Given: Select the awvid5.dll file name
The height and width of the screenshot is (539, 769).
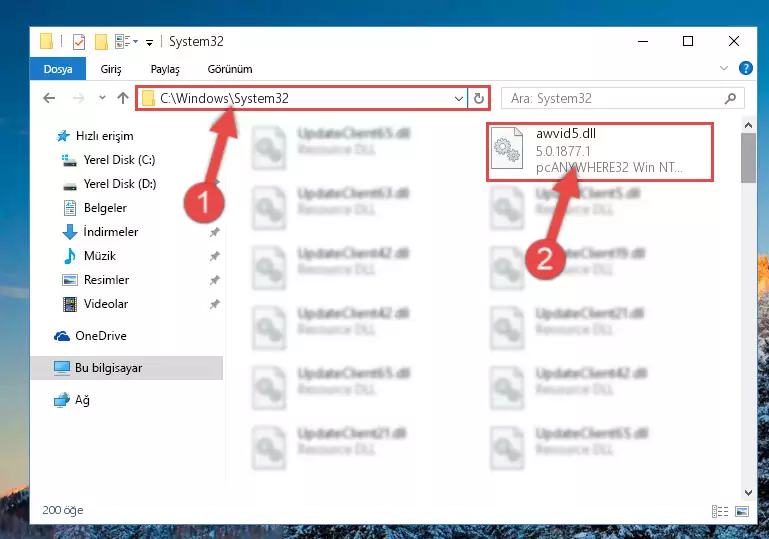Looking at the screenshot, I should [565, 133].
